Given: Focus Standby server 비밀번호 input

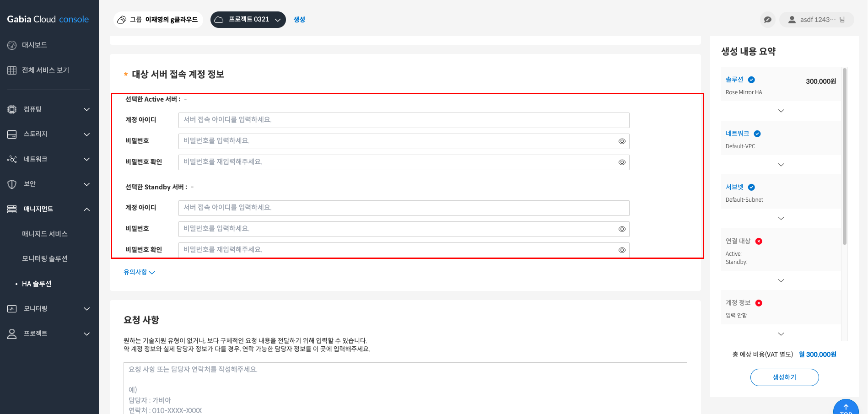Looking at the screenshot, I should coord(404,229).
